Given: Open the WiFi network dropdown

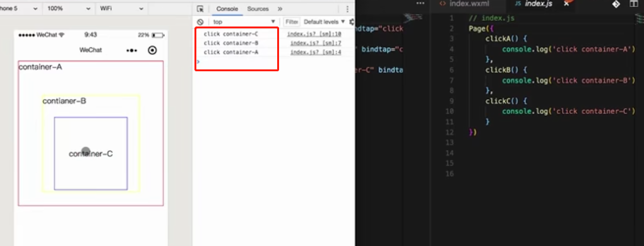Looking at the screenshot, I should click(121, 9).
